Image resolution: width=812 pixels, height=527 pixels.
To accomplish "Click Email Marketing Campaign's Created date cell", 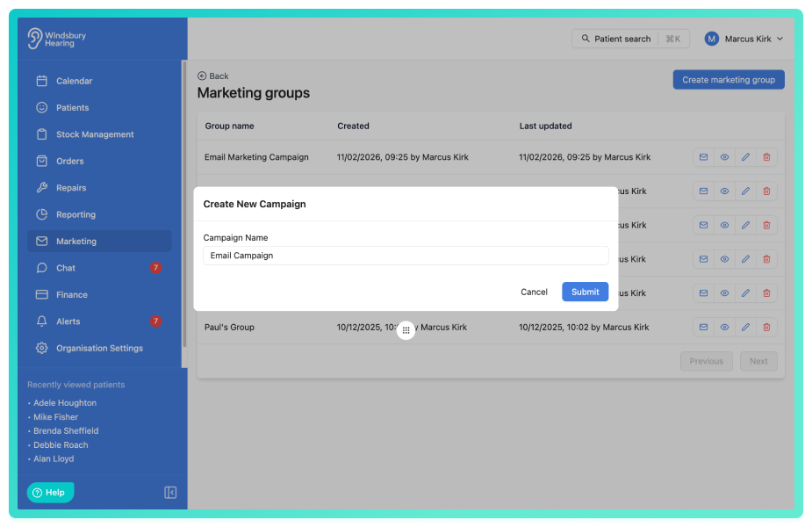I will pos(402,157).
